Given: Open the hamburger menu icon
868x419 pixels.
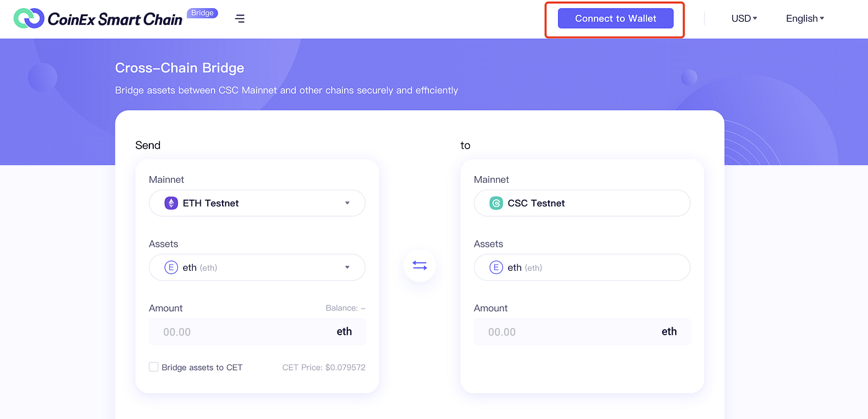Looking at the screenshot, I should click(240, 19).
